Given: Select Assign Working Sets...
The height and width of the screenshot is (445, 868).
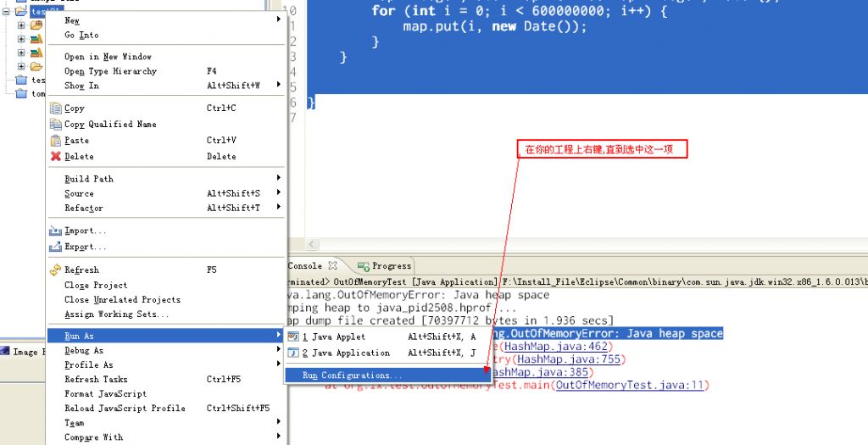Looking at the screenshot, I should (x=166, y=314).
